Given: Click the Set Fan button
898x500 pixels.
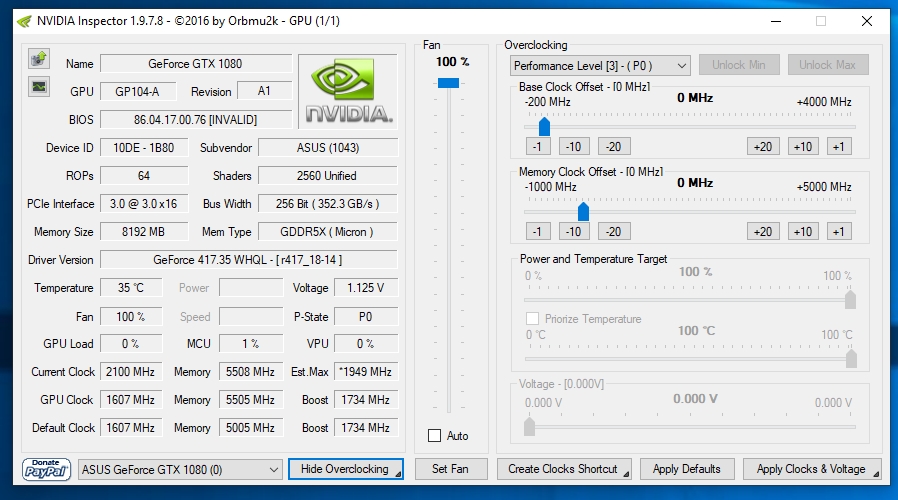Looking at the screenshot, I should tap(451, 469).
